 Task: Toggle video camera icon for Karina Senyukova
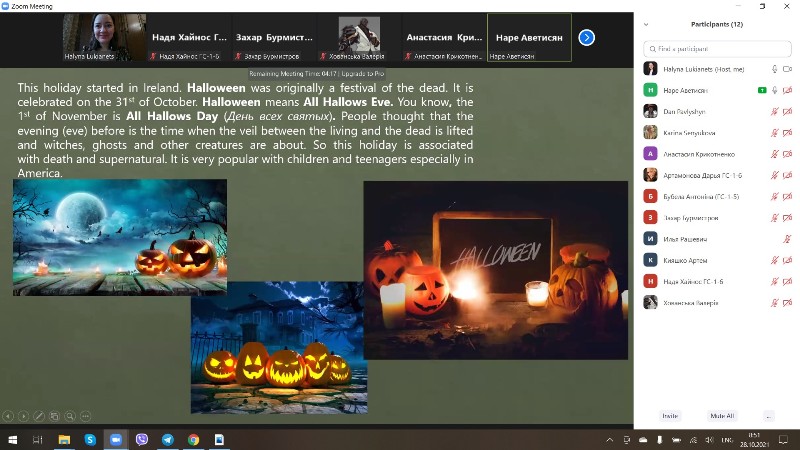787,132
